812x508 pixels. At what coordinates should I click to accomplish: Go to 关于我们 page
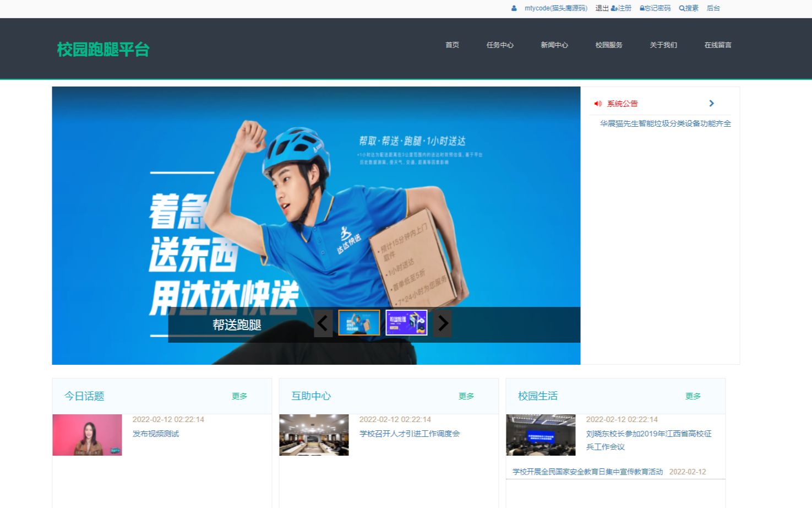[663, 45]
